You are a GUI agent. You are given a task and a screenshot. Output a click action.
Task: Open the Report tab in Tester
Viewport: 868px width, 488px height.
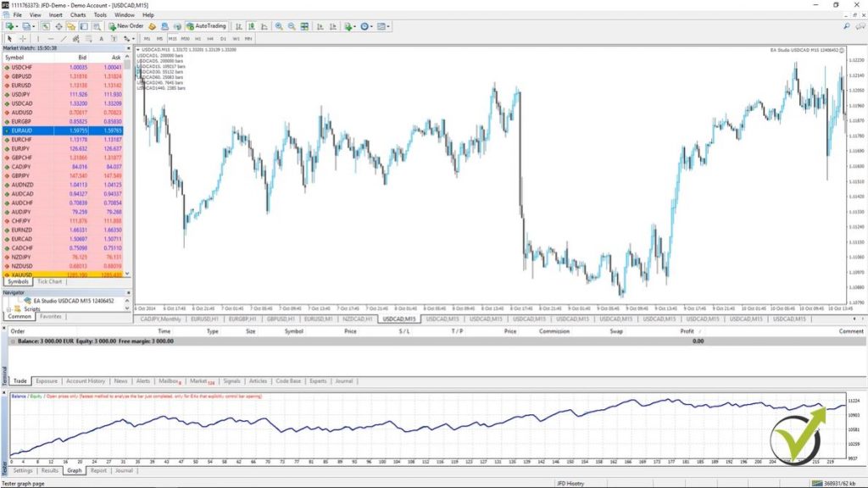point(98,469)
